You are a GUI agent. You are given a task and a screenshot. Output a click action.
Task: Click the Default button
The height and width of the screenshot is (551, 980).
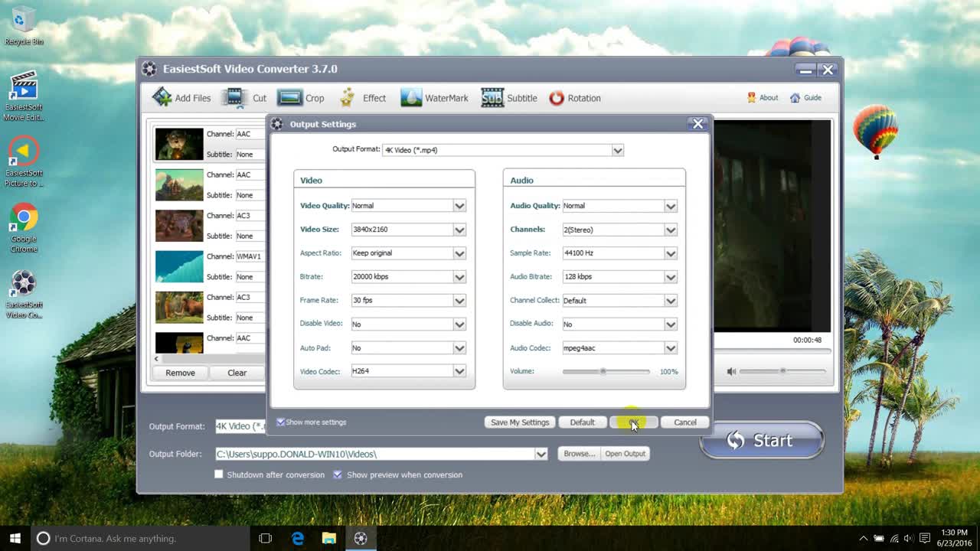(582, 422)
